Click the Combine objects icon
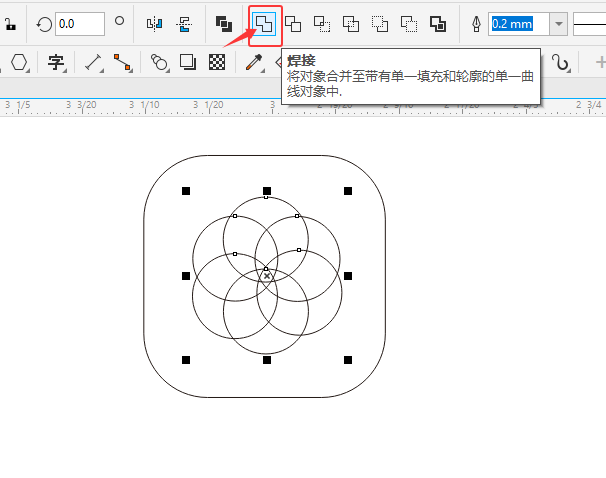Screen dimensions: 606x478 tap(224, 24)
